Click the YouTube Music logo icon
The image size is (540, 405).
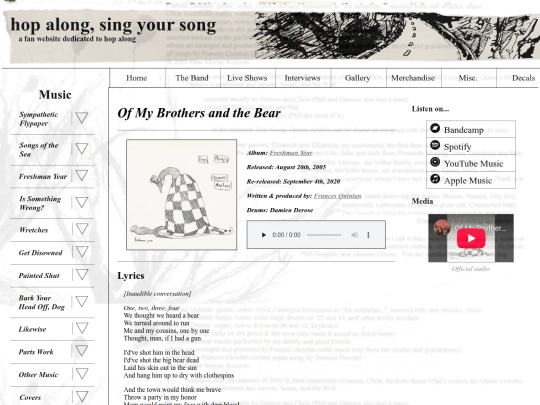pos(435,162)
